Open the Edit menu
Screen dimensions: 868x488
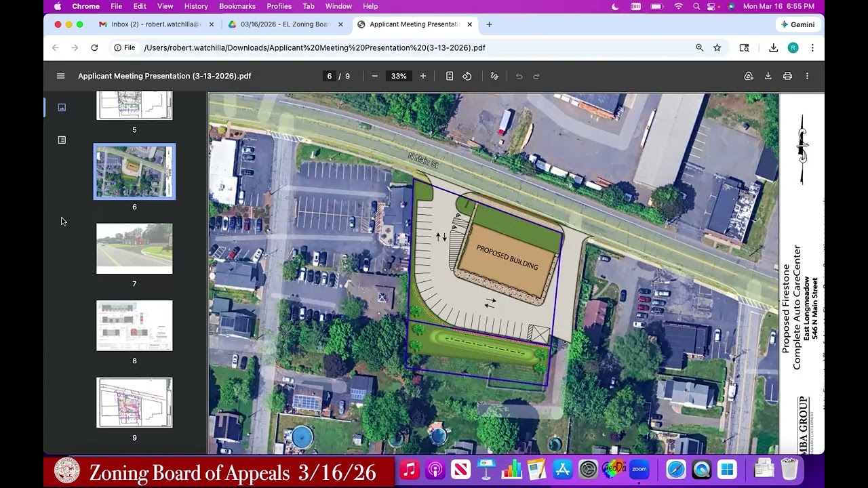(140, 6)
